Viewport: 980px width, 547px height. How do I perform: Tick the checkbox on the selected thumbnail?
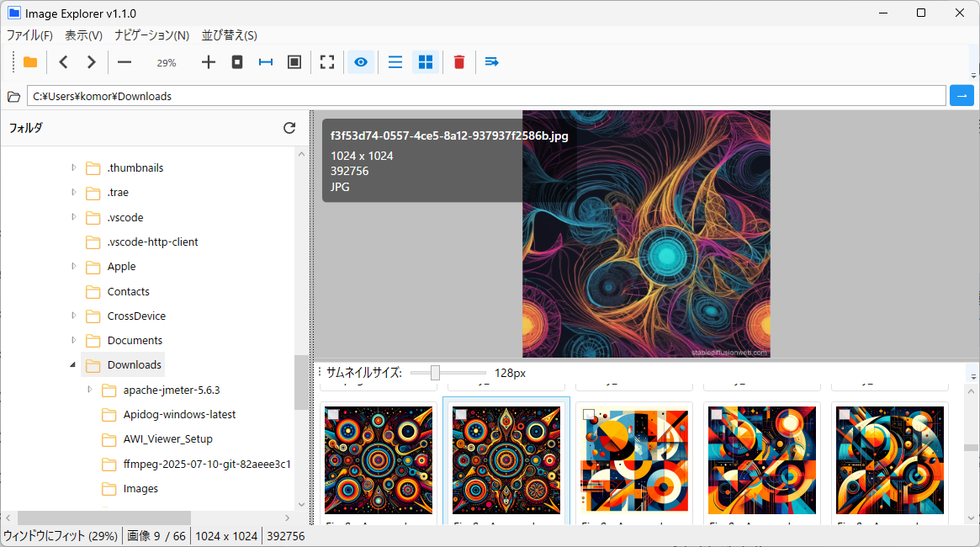[460, 412]
